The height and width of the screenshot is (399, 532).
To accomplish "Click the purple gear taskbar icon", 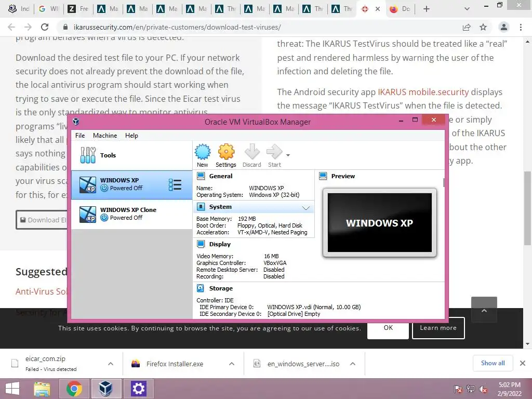I will (138, 389).
